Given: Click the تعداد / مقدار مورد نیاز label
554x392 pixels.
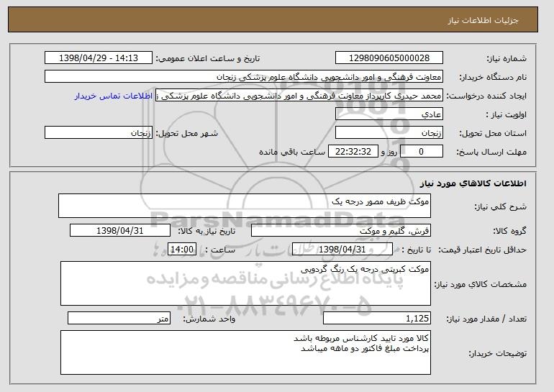Looking at the screenshot, I should [486, 319].
